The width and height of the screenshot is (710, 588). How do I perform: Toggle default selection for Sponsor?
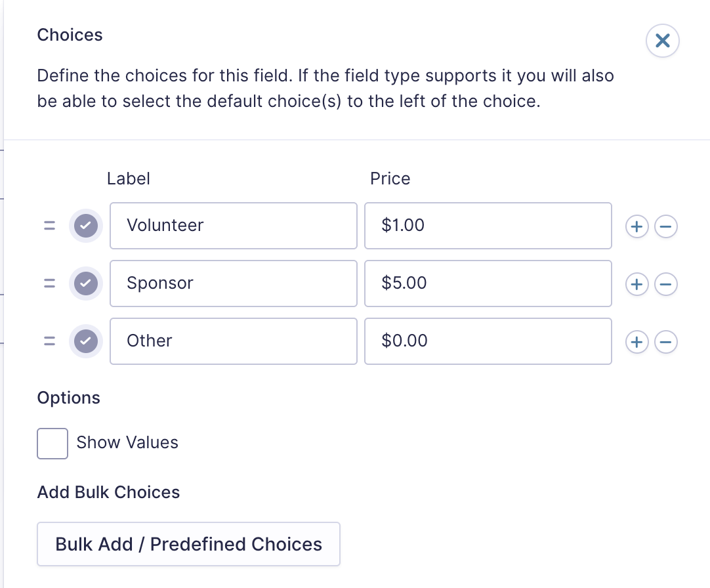(85, 283)
